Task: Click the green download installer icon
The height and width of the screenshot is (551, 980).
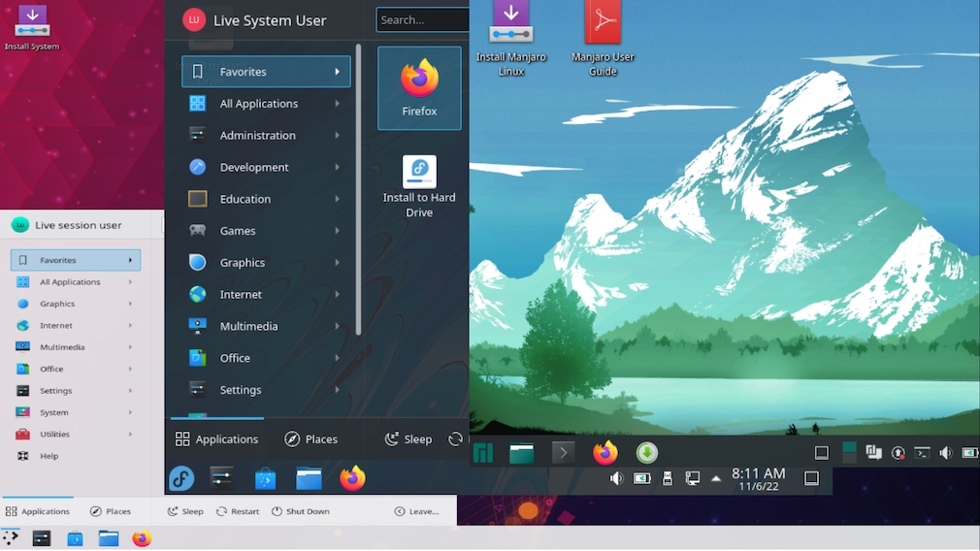Action: click(647, 452)
